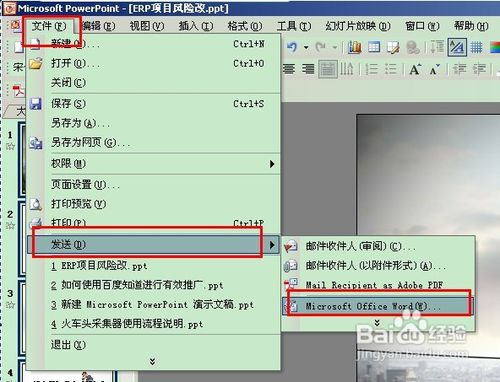The height and width of the screenshot is (382, 500).
Task: Open the 工具(T) menu
Action: coord(294,26)
